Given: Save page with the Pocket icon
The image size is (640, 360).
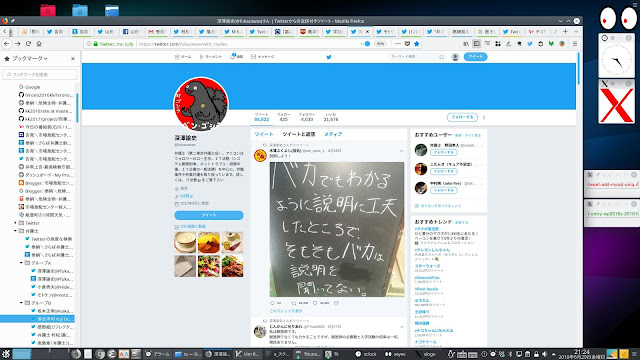Looking at the screenshot, I should click(407, 44).
